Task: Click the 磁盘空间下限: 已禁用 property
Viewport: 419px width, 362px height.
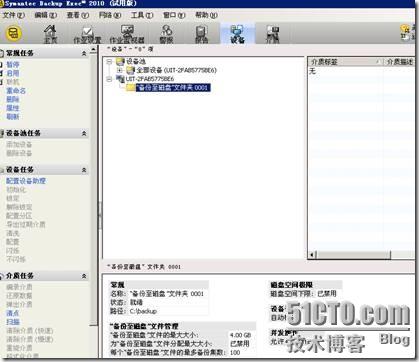Action: coord(303,294)
